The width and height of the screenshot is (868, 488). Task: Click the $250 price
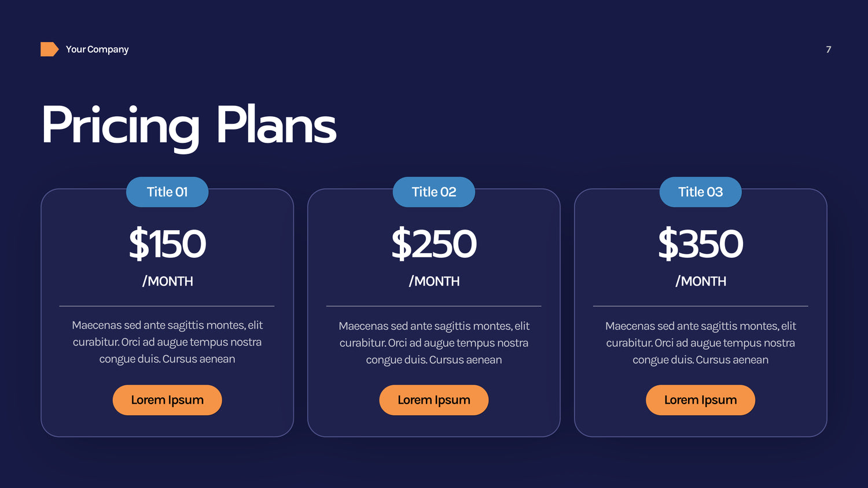coord(434,243)
